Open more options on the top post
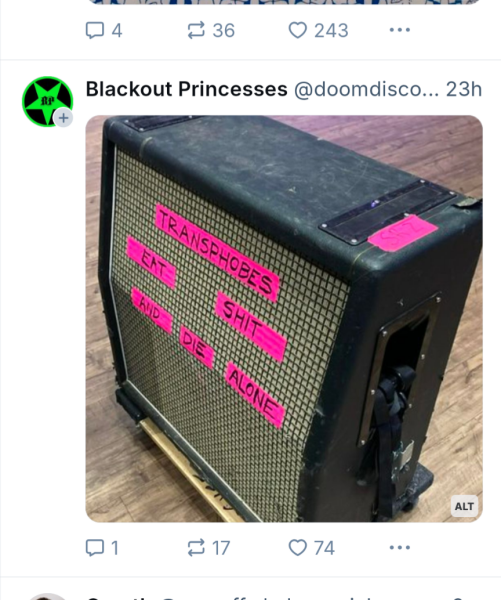Screen dimensions: 501x600 400,30
